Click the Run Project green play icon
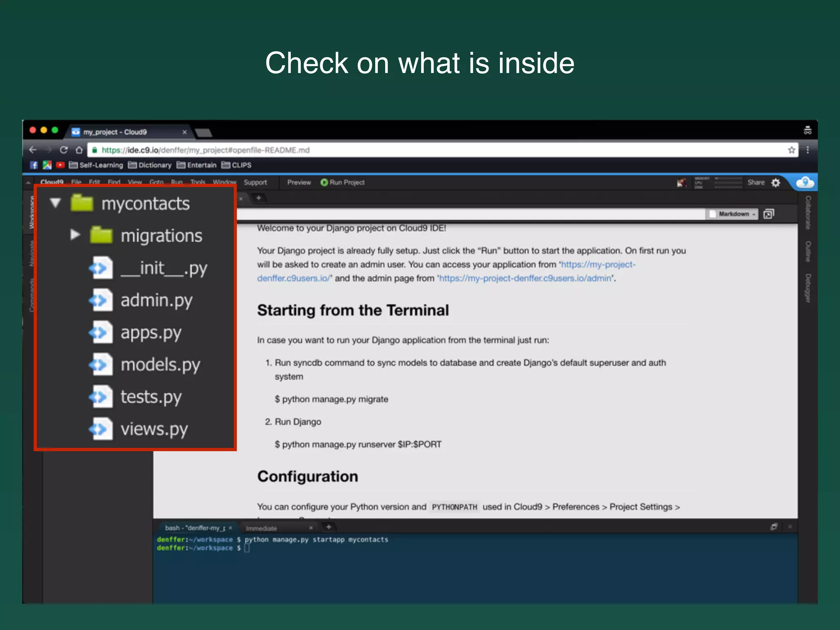Screen dimensions: 840x630 (324, 183)
